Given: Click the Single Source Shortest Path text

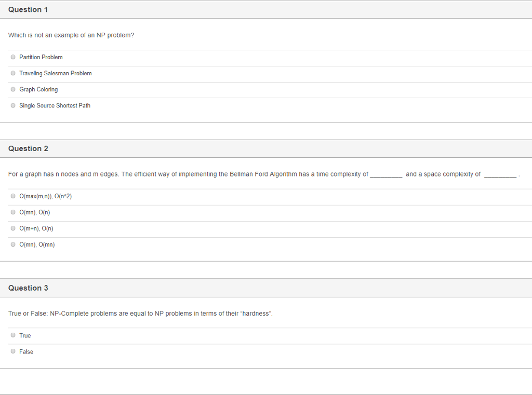Looking at the screenshot, I should [x=54, y=105].
